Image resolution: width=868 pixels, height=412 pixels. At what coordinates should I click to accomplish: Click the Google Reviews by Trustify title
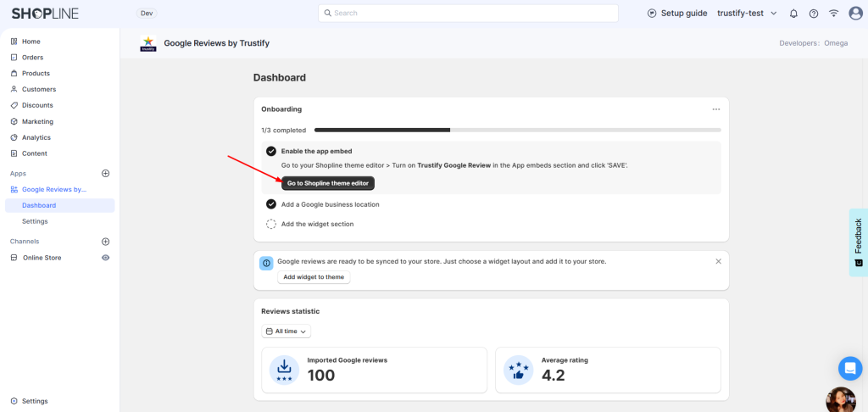[x=216, y=43]
